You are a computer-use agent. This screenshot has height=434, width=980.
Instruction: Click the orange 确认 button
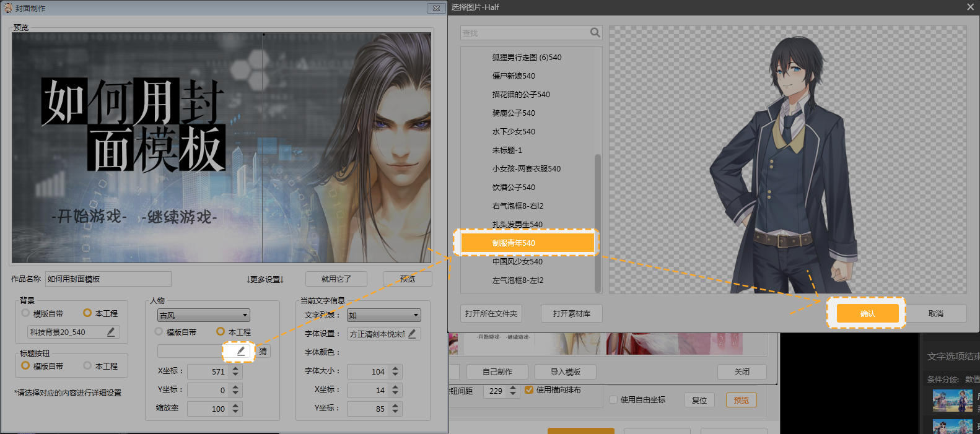click(x=867, y=313)
